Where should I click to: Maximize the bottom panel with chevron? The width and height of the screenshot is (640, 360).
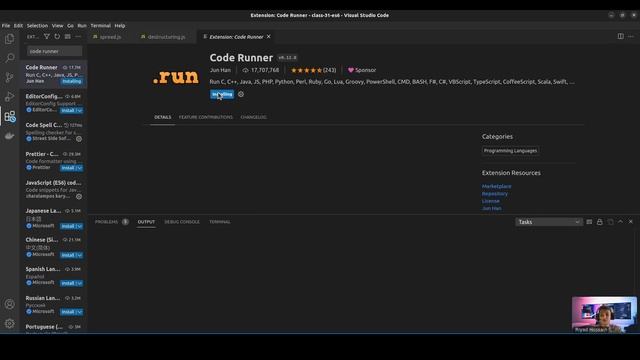click(620, 222)
